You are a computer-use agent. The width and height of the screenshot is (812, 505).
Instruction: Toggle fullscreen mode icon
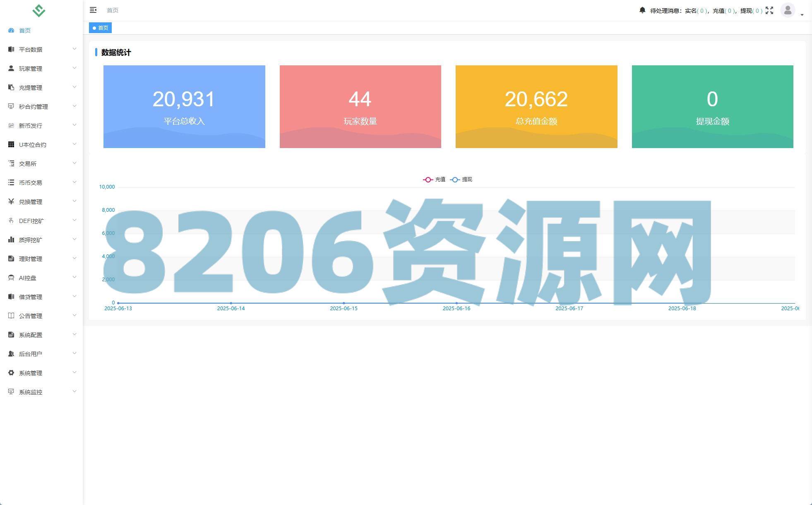769,10
